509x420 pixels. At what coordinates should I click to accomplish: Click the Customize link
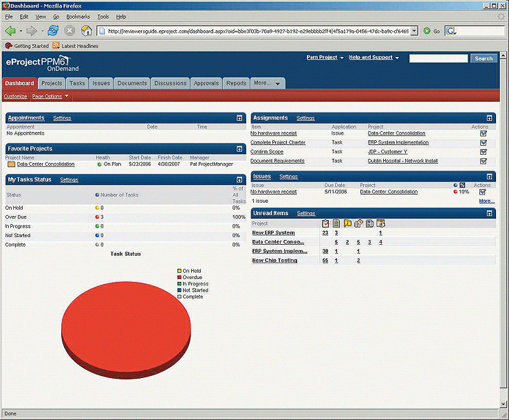pyautogui.click(x=16, y=96)
